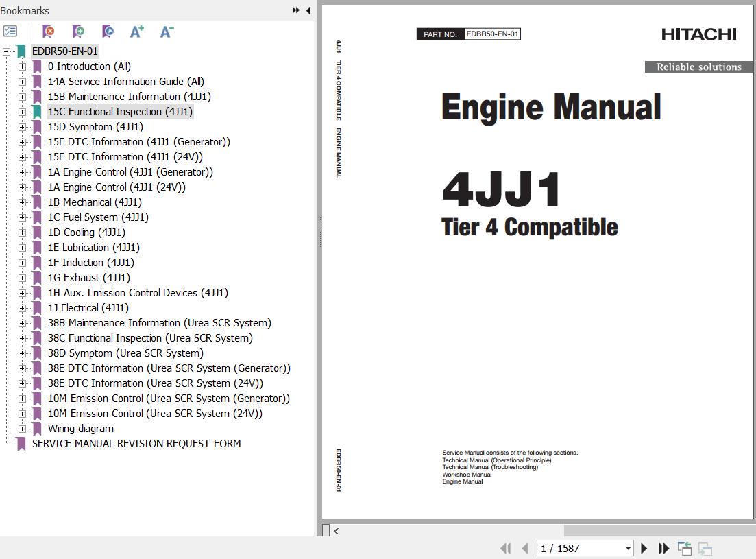Open the 1F Induction (4JJ1) bookmark
756x559 pixels.
pyautogui.click(x=91, y=263)
